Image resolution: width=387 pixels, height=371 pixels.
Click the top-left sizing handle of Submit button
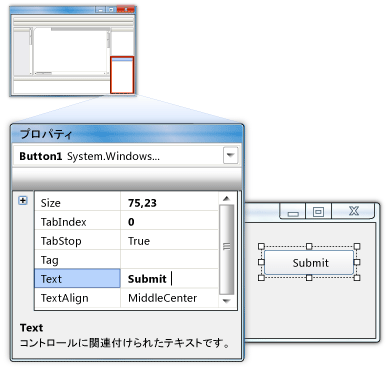pyautogui.click(x=261, y=246)
